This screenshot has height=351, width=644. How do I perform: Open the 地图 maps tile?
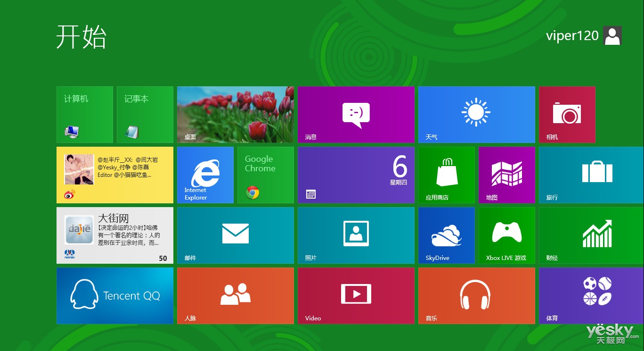pyautogui.click(x=507, y=175)
